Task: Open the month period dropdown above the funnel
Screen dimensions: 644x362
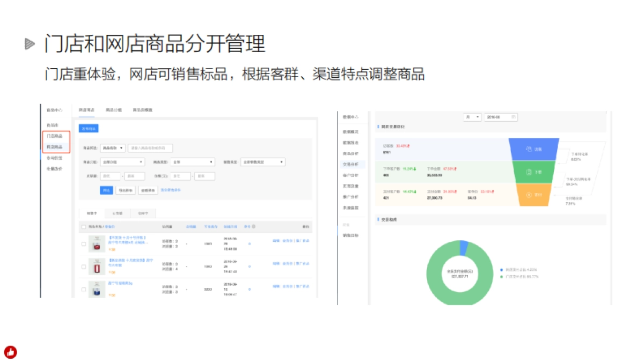Action: [472, 117]
